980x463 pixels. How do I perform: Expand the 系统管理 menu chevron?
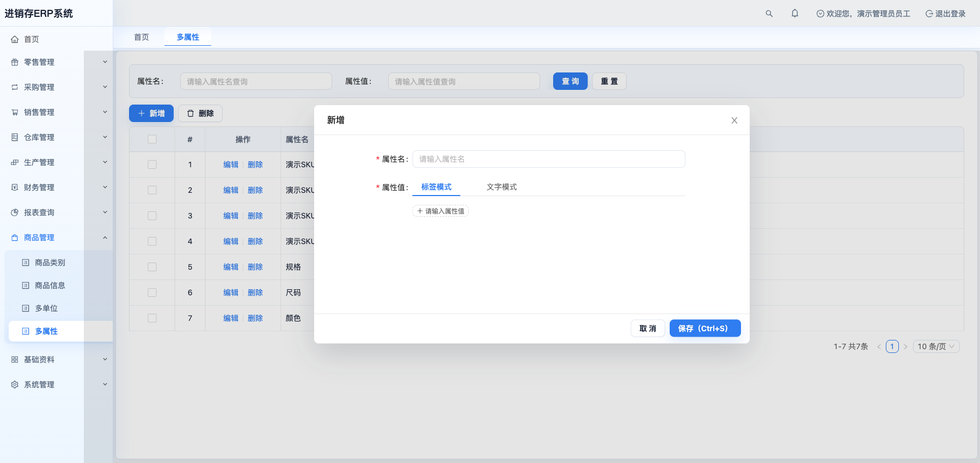105,385
